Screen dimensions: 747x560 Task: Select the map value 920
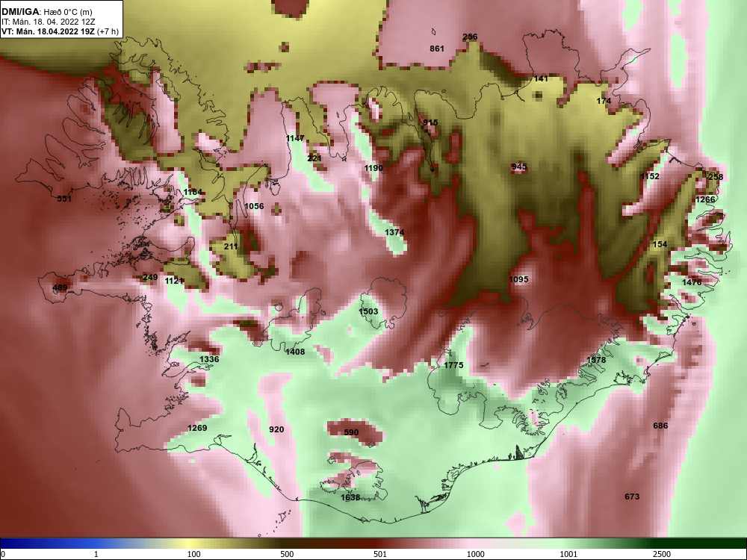tap(276, 429)
